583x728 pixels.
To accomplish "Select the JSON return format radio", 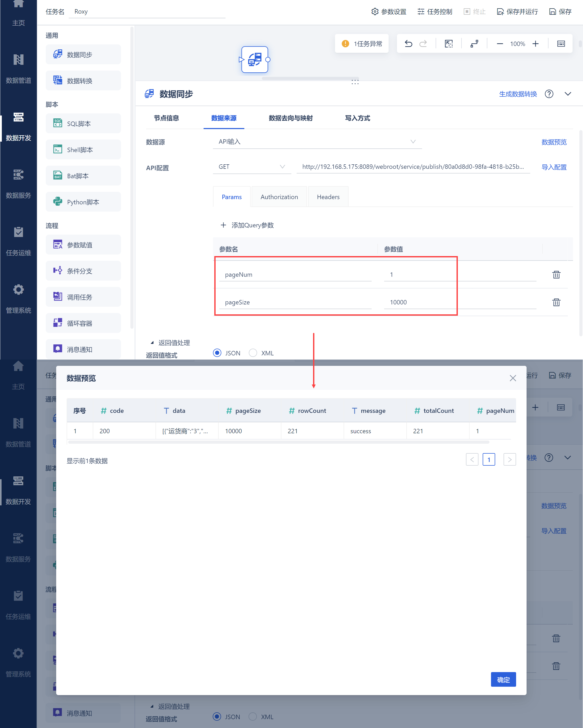I will pyautogui.click(x=217, y=353).
